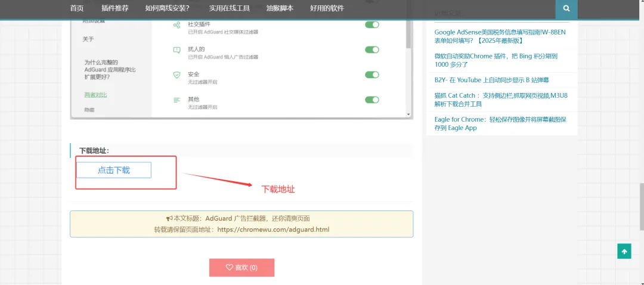This screenshot has width=644, height=285.
Task: Click the green back-to-top arrow button
Action: pos(624,252)
